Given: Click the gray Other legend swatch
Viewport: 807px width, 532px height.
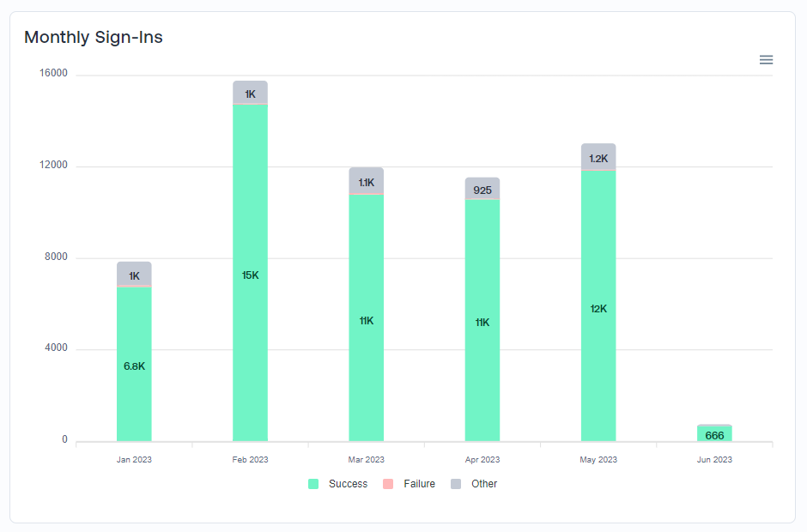Looking at the screenshot, I should point(456,484).
